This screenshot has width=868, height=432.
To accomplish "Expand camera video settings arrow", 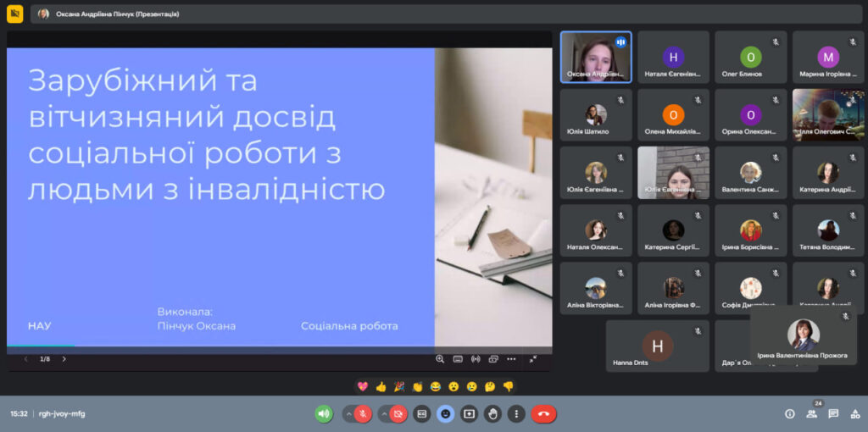I will pos(382,414).
